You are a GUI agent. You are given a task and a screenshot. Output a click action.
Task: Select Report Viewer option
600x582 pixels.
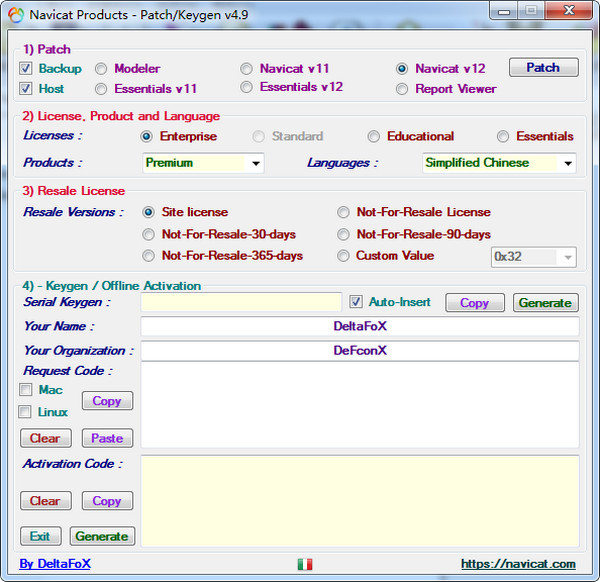(402, 89)
